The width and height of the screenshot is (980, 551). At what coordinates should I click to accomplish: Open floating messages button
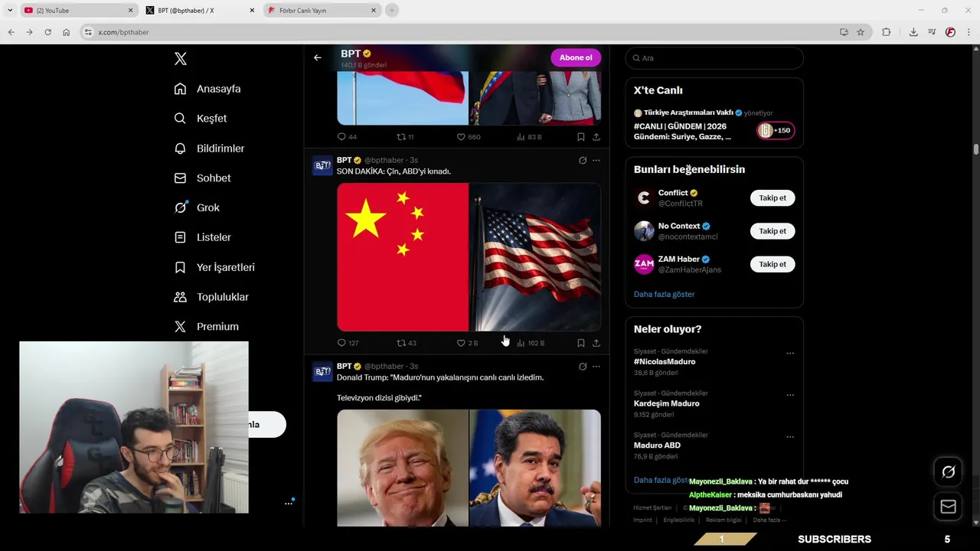coord(948,507)
